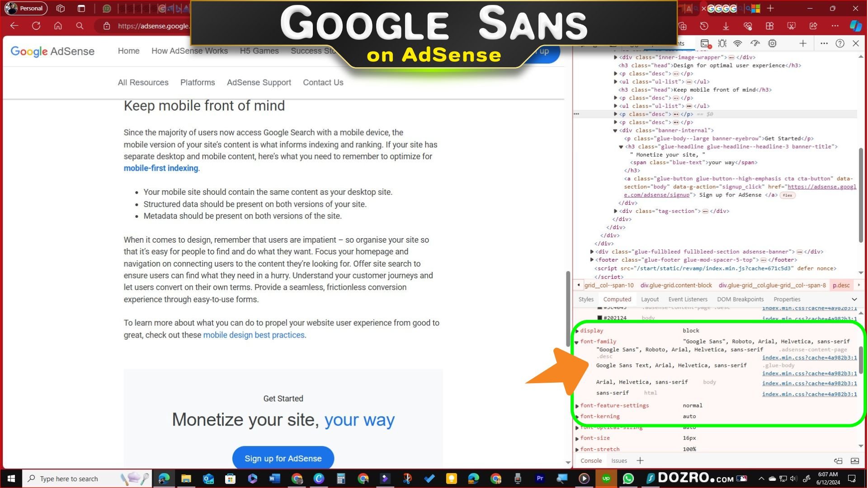Follow mobile-first indexing link

161,168
